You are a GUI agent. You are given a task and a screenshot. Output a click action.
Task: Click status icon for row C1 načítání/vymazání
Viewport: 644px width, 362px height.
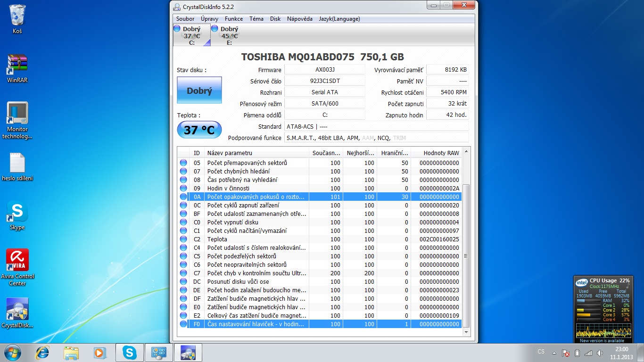coord(183,230)
